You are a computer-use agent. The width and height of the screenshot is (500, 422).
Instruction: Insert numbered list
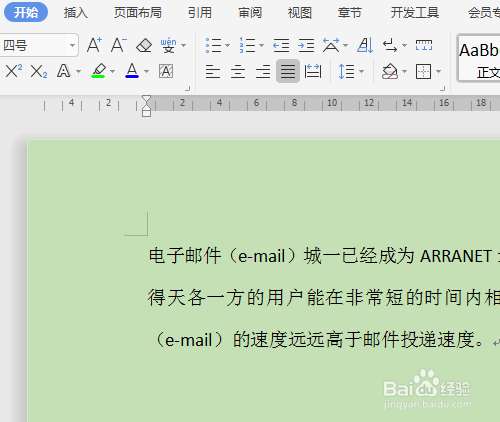(247, 45)
